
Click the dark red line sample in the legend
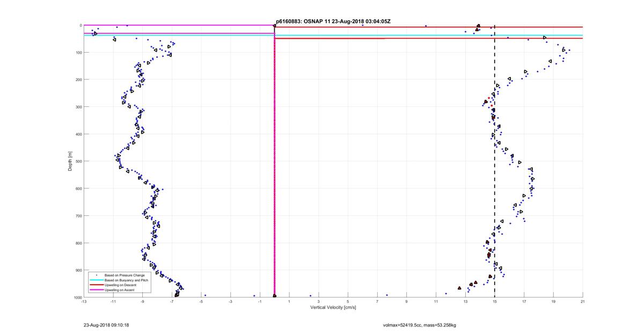click(96, 285)
